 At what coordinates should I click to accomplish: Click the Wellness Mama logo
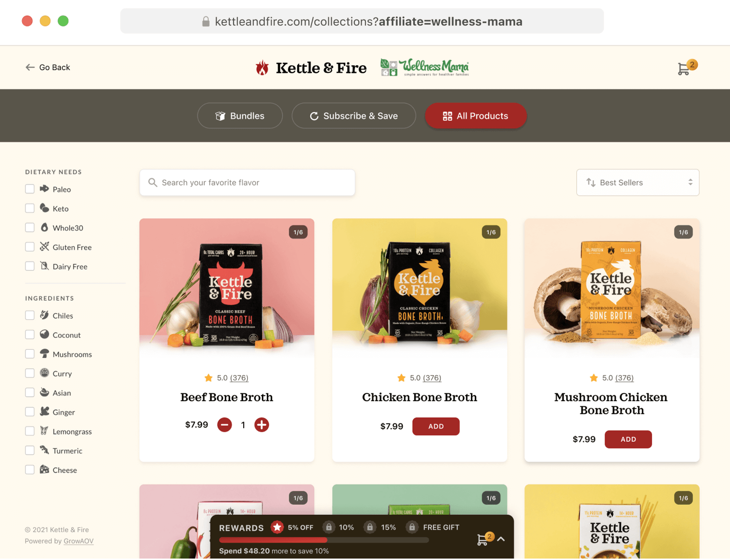point(425,67)
